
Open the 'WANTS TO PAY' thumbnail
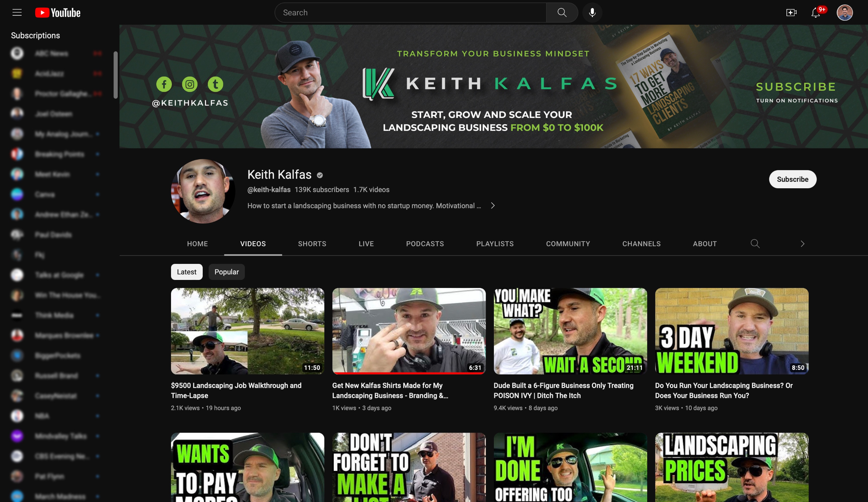coord(248,467)
